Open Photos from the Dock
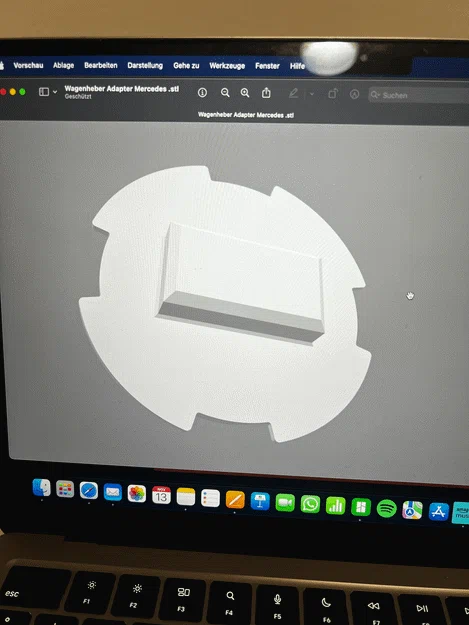This screenshot has height=625, width=469. [x=137, y=493]
